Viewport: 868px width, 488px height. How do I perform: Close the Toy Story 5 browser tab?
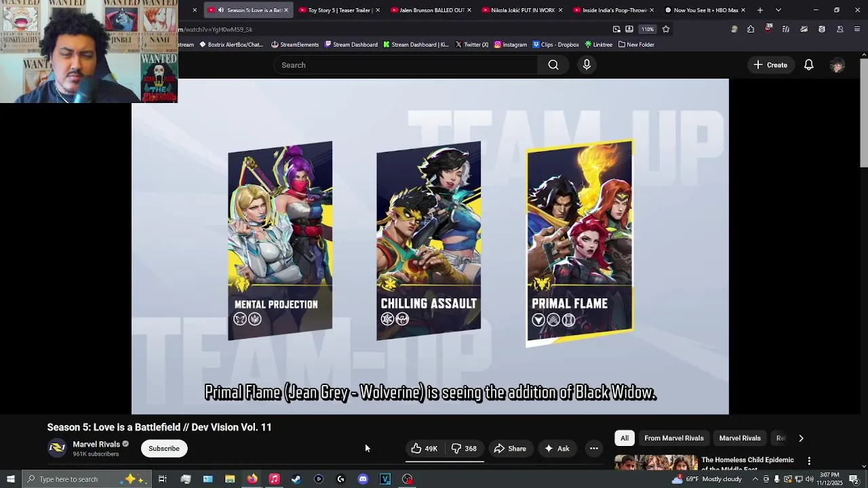coord(378,10)
